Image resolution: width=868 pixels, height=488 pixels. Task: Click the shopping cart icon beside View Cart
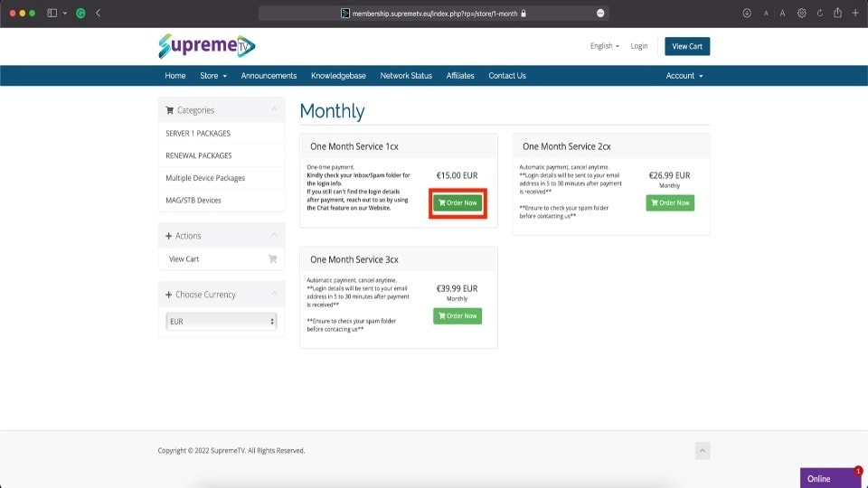pos(272,258)
